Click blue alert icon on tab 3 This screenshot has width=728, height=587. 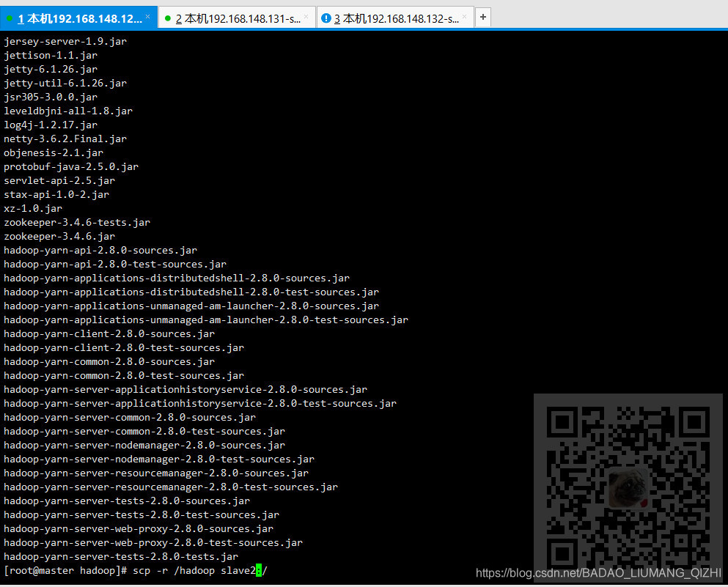point(326,18)
